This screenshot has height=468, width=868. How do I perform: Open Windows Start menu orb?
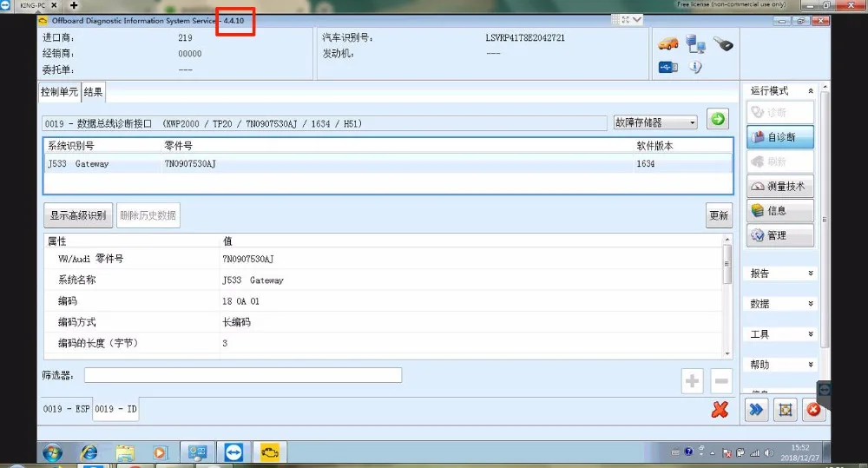pyautogui.click(x=52, y=453)
